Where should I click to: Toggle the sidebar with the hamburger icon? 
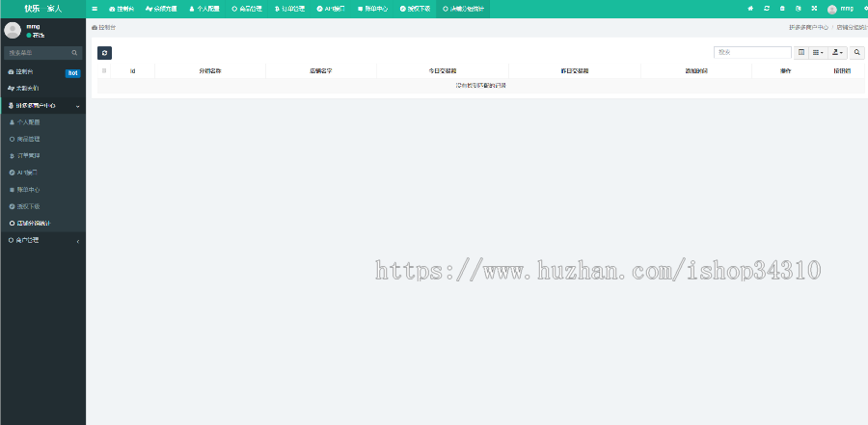tap(95, 9)
